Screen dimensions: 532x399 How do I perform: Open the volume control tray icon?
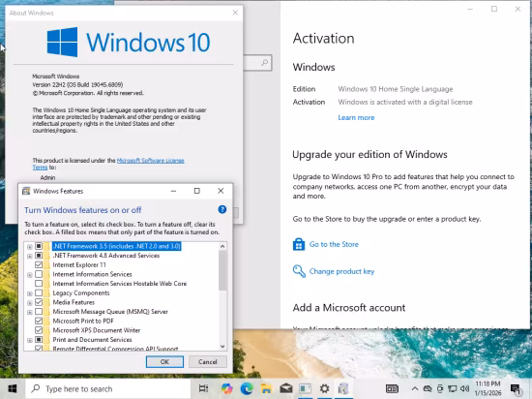465,388
